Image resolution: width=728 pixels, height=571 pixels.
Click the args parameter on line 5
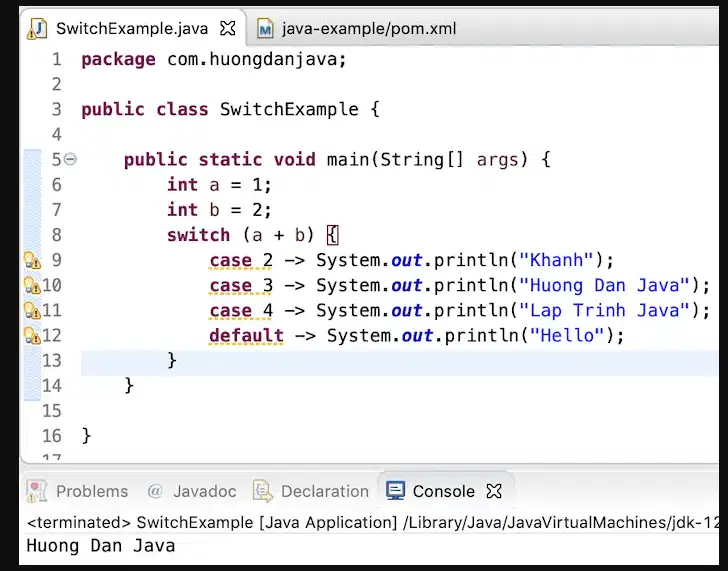point(497,160)
